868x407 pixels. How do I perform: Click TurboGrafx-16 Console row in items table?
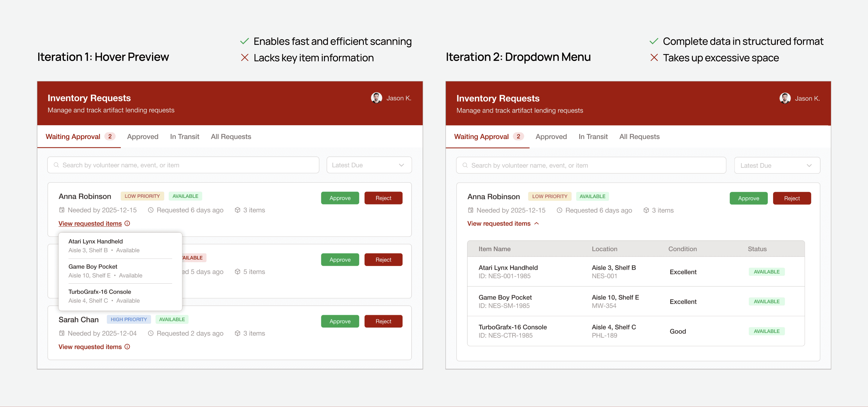(x=512, y=331)
